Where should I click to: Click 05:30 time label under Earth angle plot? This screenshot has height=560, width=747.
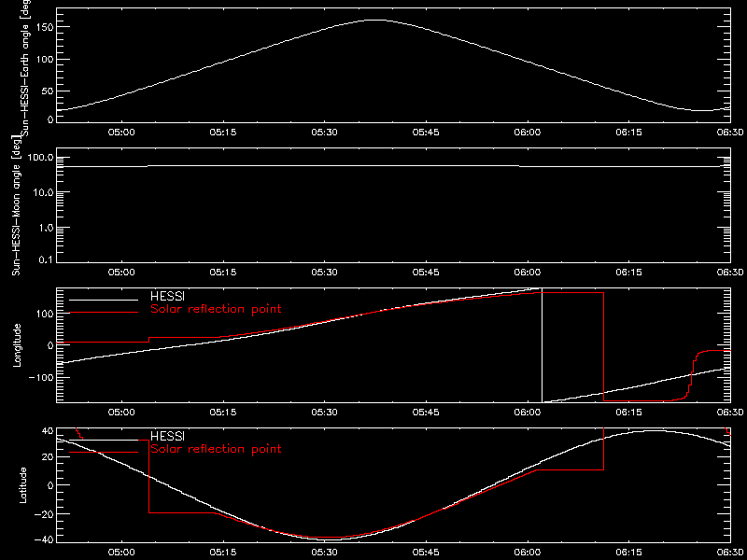(324, 133)
